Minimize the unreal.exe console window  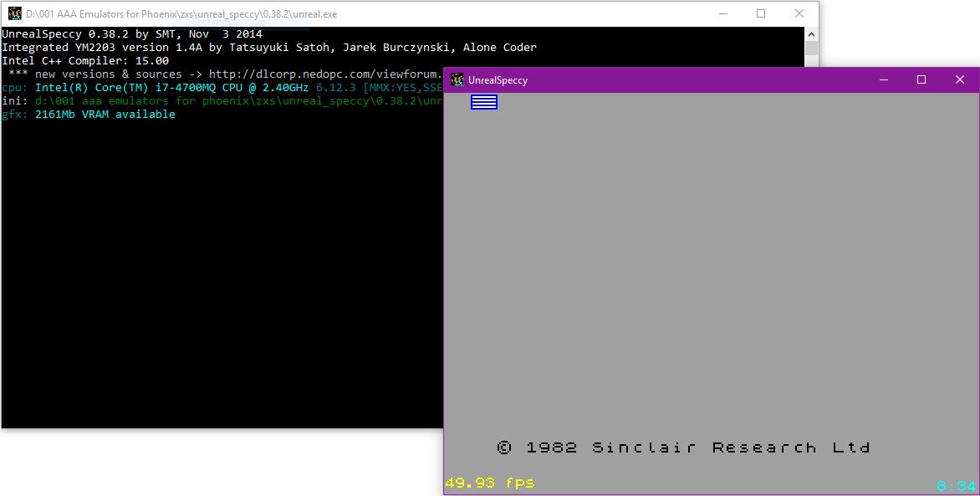(x=723, y=13)
